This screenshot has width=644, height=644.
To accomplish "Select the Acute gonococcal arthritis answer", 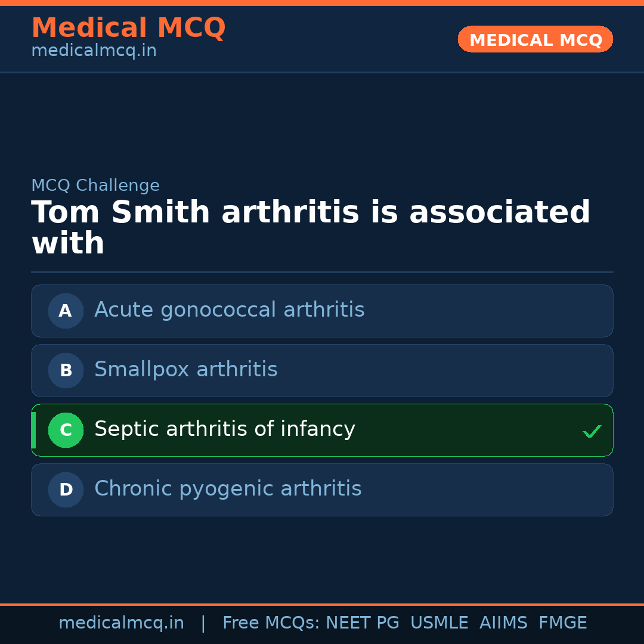I will [229, 310].
